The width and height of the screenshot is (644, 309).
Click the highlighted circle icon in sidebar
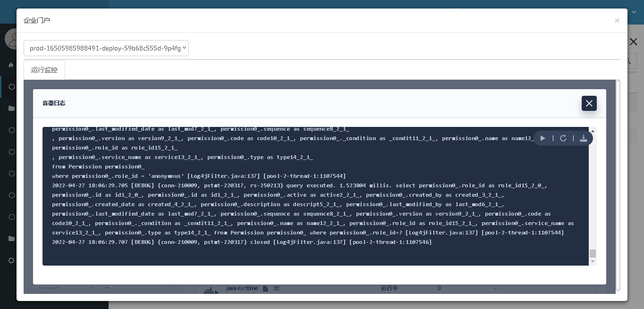[11, 87]
